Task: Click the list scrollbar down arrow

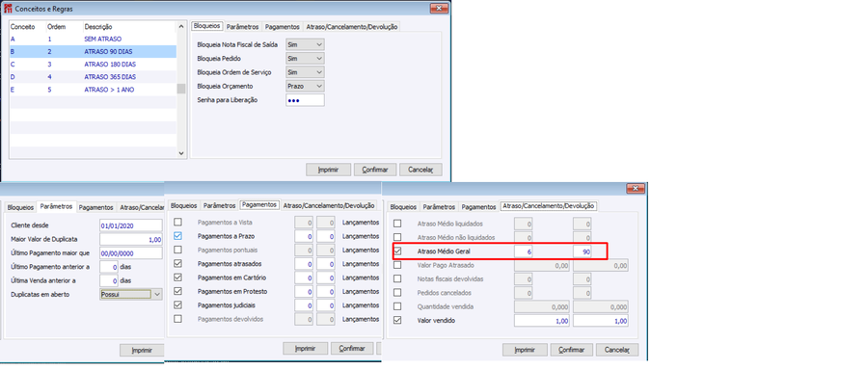Action: click(181, 153)
